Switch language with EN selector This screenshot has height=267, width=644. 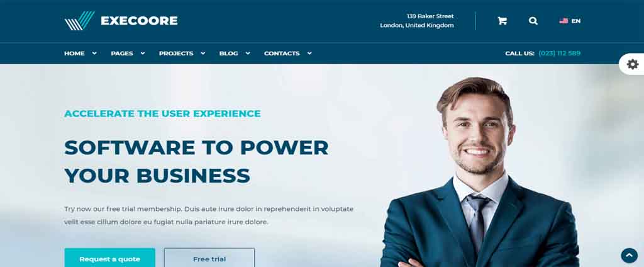[576, 21]
